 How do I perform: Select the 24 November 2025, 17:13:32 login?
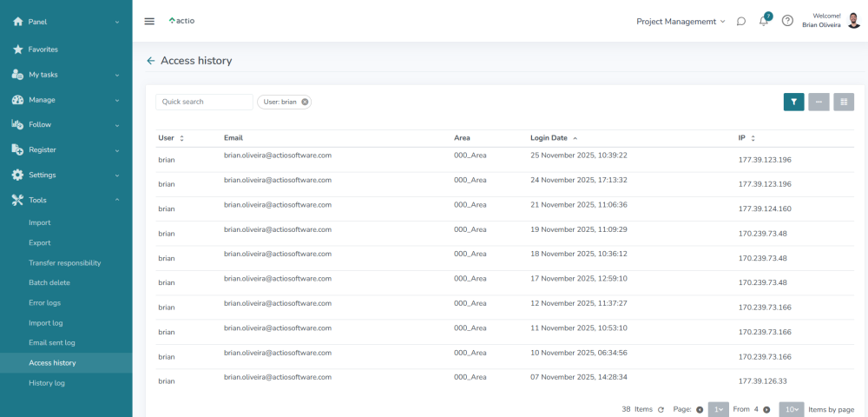(578, 180)
